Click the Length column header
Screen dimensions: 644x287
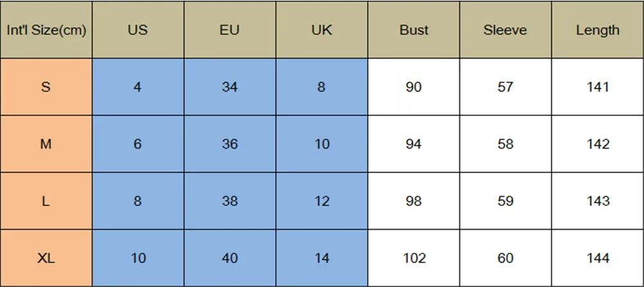(598, 30)
